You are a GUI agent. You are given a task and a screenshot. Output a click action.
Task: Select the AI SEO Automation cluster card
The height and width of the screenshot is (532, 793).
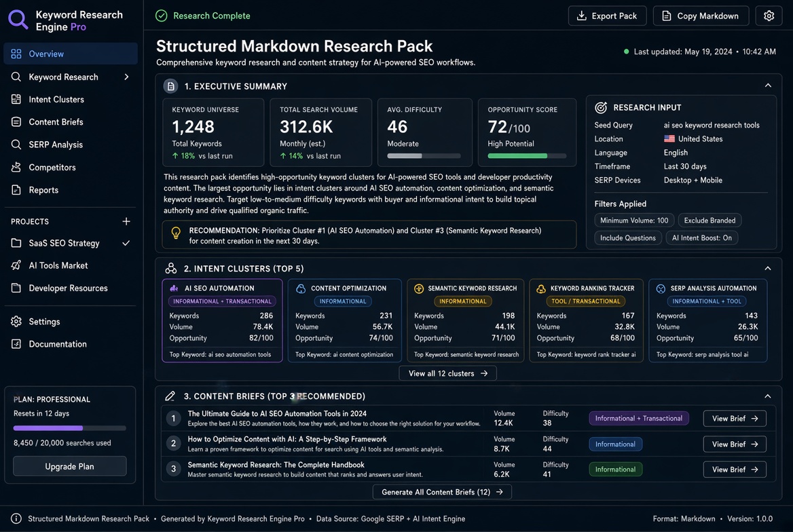(x=222, y=320)
